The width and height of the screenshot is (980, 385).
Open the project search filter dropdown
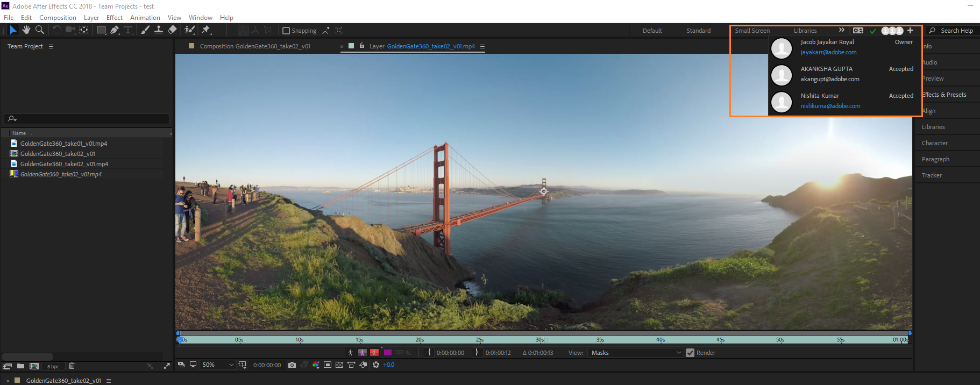tap(12, 119)
